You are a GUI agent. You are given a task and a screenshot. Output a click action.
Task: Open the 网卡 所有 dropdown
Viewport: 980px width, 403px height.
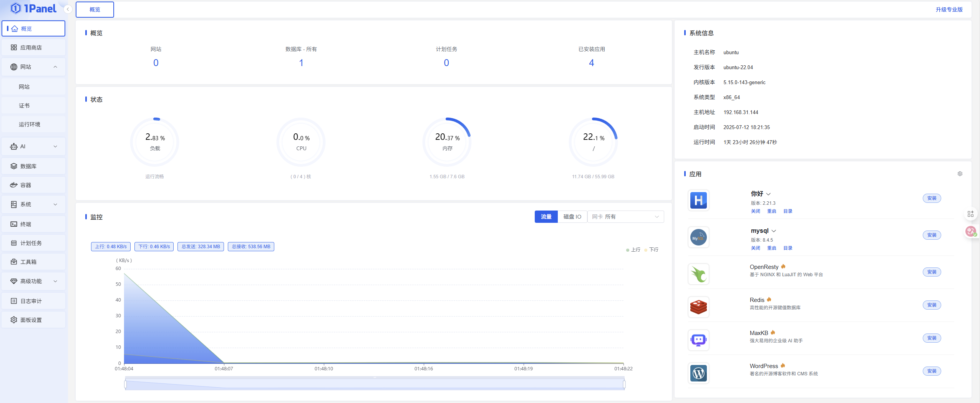(x=625, y=217)
